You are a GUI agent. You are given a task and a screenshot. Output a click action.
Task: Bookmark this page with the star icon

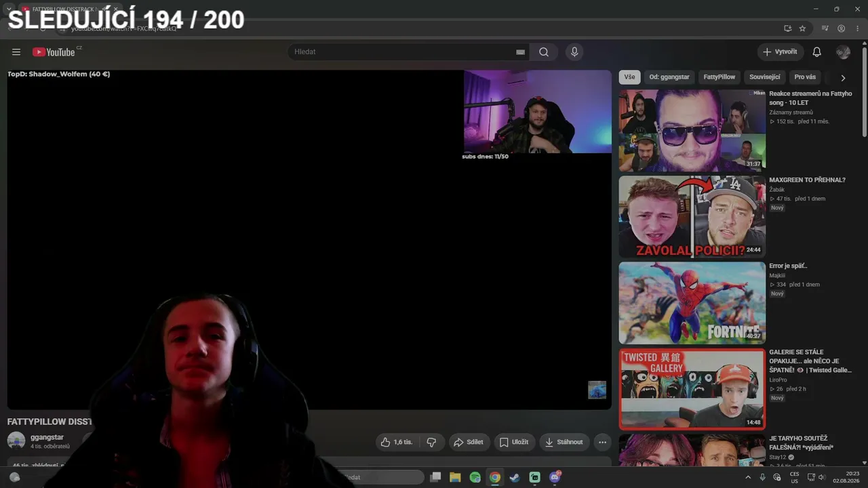pyautogui.click(x=802, y=28)
